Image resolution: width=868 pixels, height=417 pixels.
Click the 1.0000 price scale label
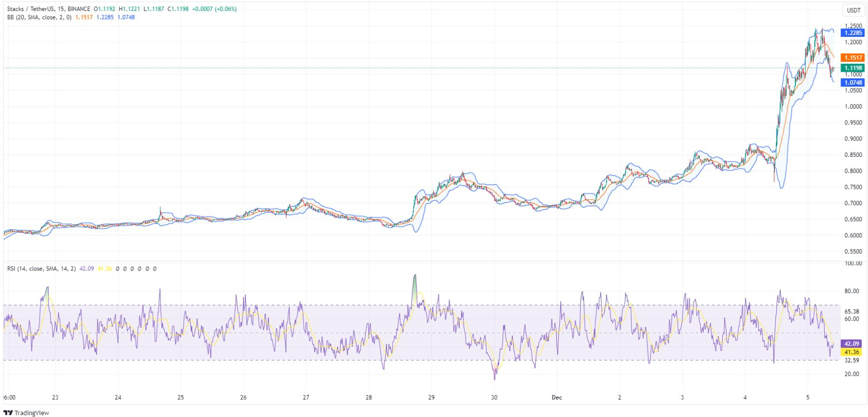[853, 107]
